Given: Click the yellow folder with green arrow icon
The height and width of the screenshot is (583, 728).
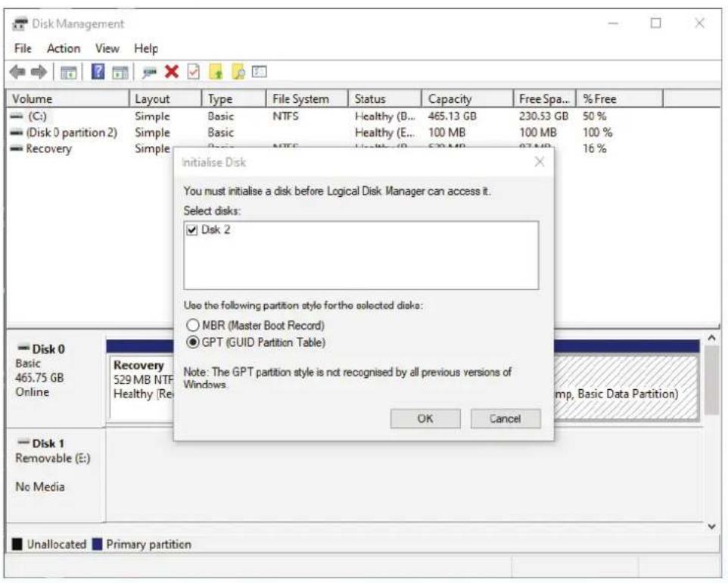Looking at the screenshot, I should coord(216,72).
